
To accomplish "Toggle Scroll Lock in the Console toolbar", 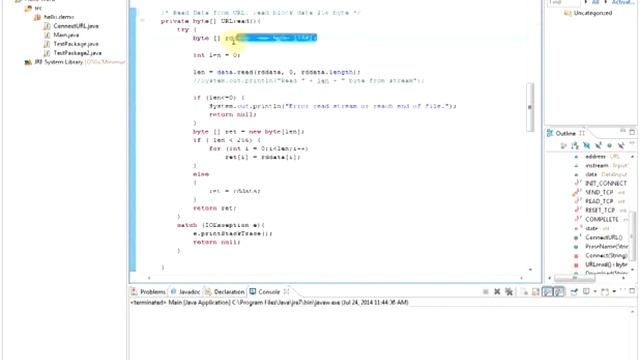I will pyautogui.click(x=535, y=292).
